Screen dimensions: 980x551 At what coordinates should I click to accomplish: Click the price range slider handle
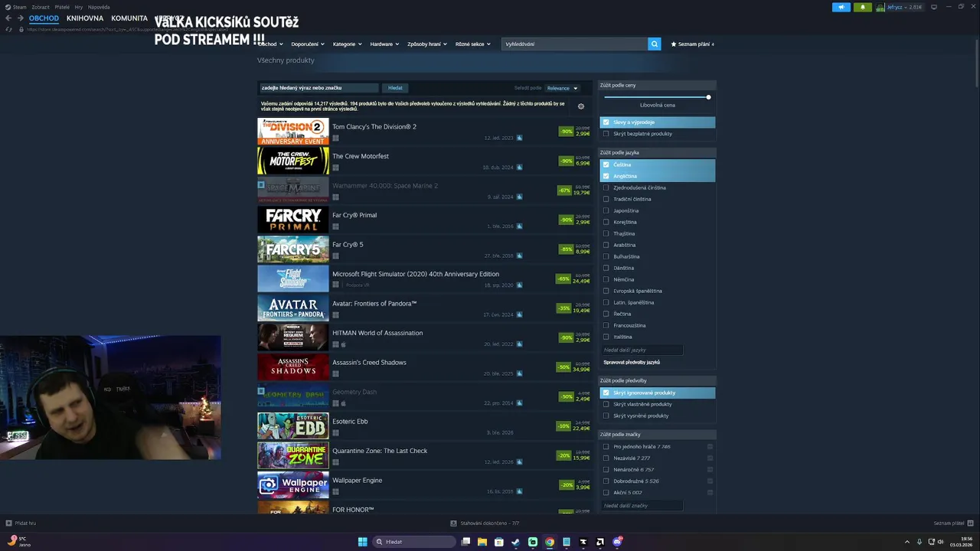708,97
